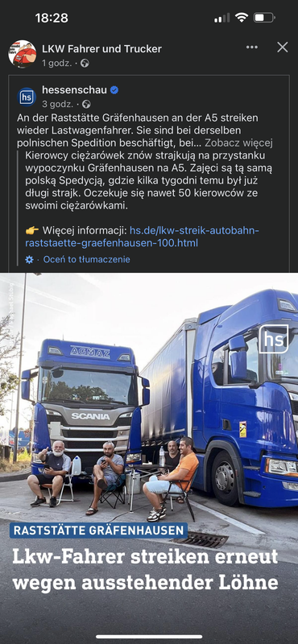Tap the 3 godz. shared post timestamp
Screen dimensions: 298x644
[57, 104]
